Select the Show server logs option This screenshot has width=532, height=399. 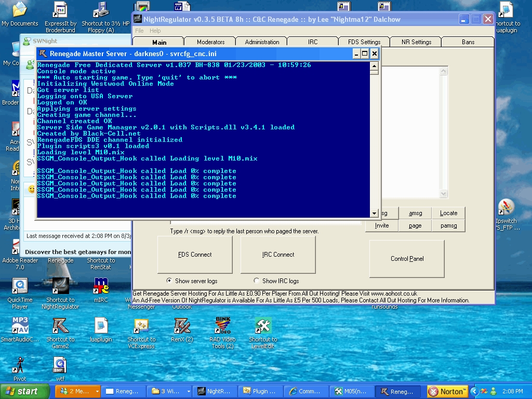[169, 281]
